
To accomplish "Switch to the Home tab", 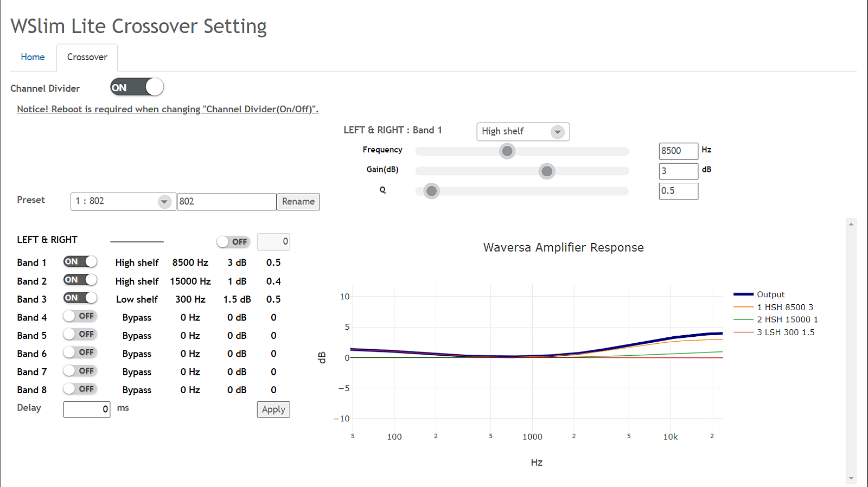I will coord(33,57).
